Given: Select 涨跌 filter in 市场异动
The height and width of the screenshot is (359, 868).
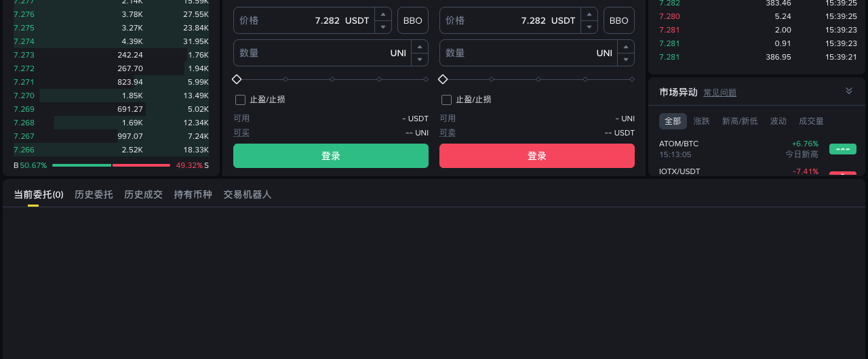Looking at the screenshot, I should pos(701,121).
